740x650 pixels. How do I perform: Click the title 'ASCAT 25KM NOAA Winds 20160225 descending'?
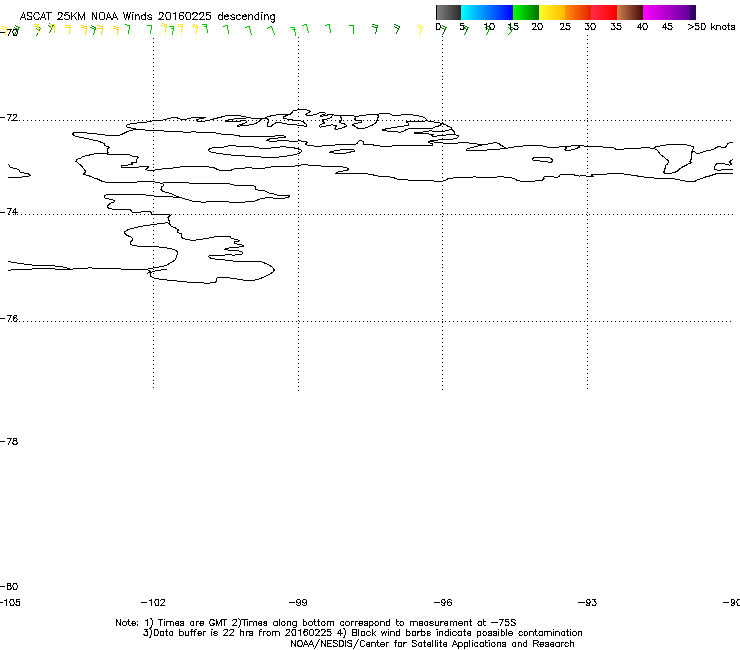(x=147, y=17)
